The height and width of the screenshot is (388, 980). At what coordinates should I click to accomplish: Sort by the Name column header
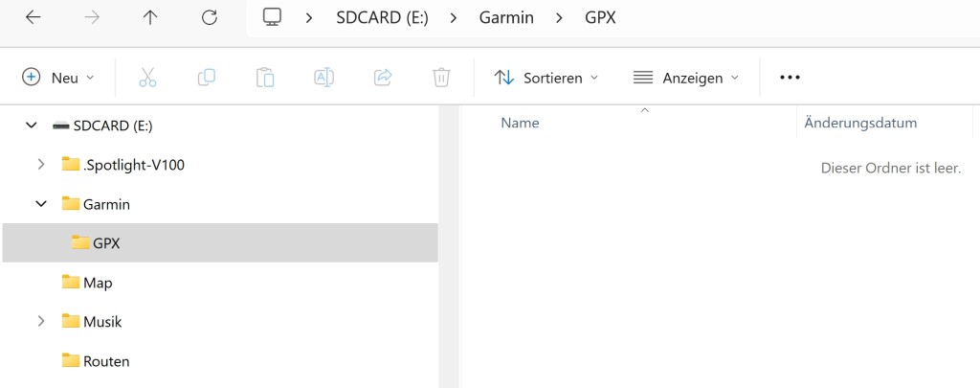pyautogui.click(x=521, y=124)
